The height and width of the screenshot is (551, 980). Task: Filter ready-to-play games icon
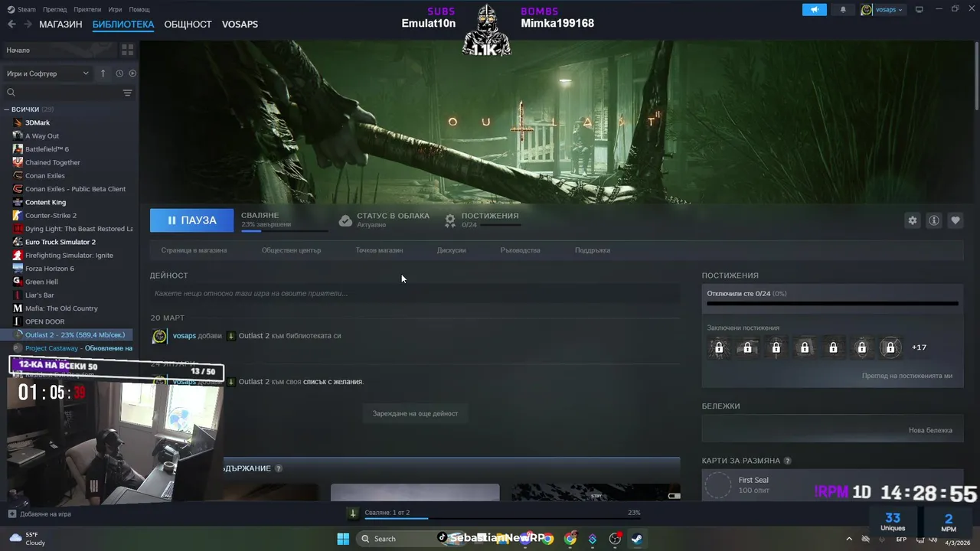click(132, 73)
